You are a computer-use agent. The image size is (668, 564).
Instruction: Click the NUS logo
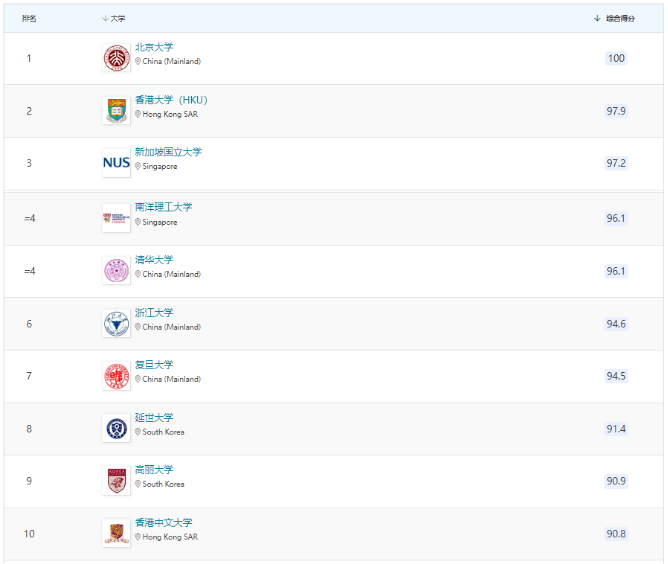pos(116,163)
